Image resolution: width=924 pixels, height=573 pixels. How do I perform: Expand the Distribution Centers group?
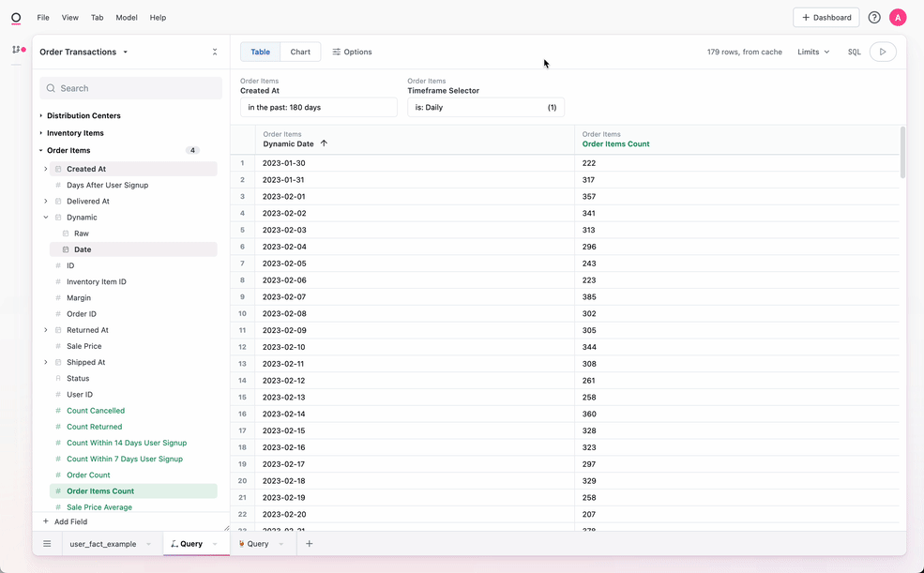pyautogui.click(x=83, y=116)
